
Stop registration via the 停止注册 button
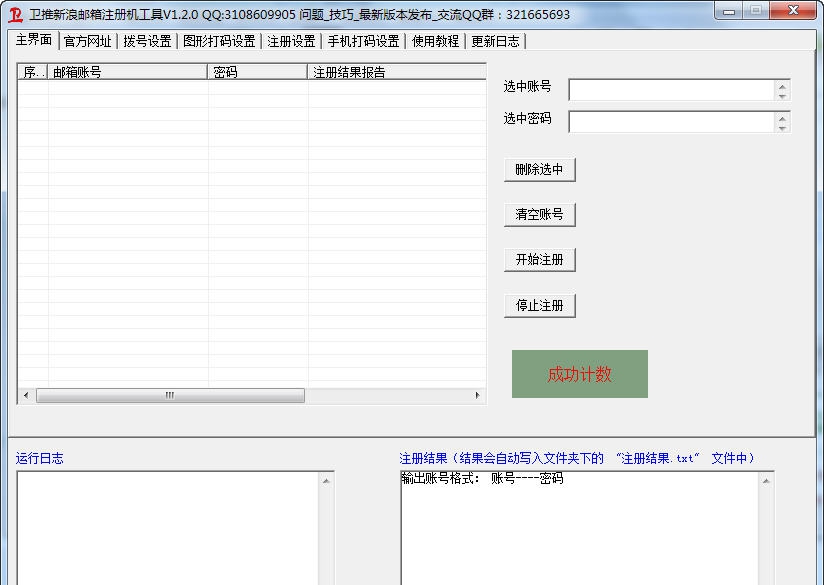[541, 305]
